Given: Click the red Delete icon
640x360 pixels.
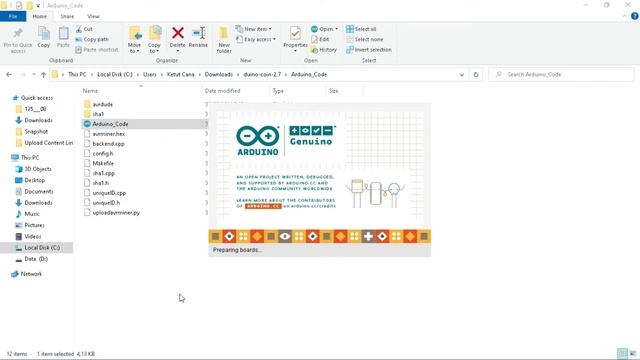Looking at the screenshot, I should click(178, 33).
